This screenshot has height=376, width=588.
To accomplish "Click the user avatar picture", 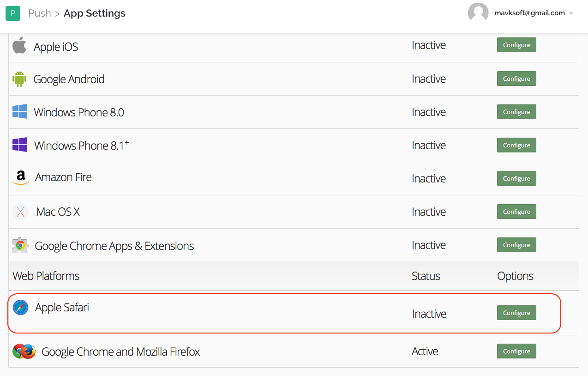I will click(x=478, y=13).
